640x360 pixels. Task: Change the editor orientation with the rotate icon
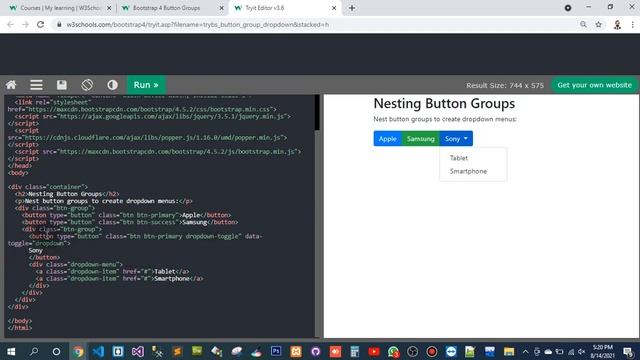point(87,85)
